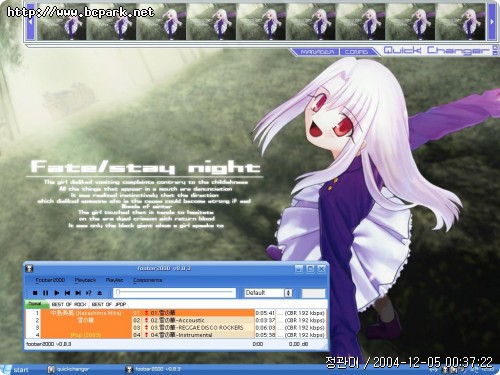Switch to quickchanger taskbar button
Viewport: 500px width, 375px height.
click(69, 369)
